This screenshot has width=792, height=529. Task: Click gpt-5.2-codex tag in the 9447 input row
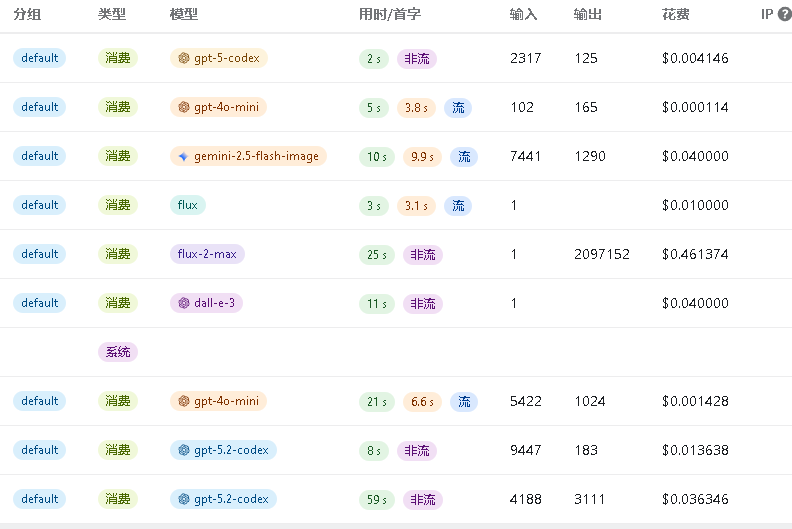tap(223, 450)
